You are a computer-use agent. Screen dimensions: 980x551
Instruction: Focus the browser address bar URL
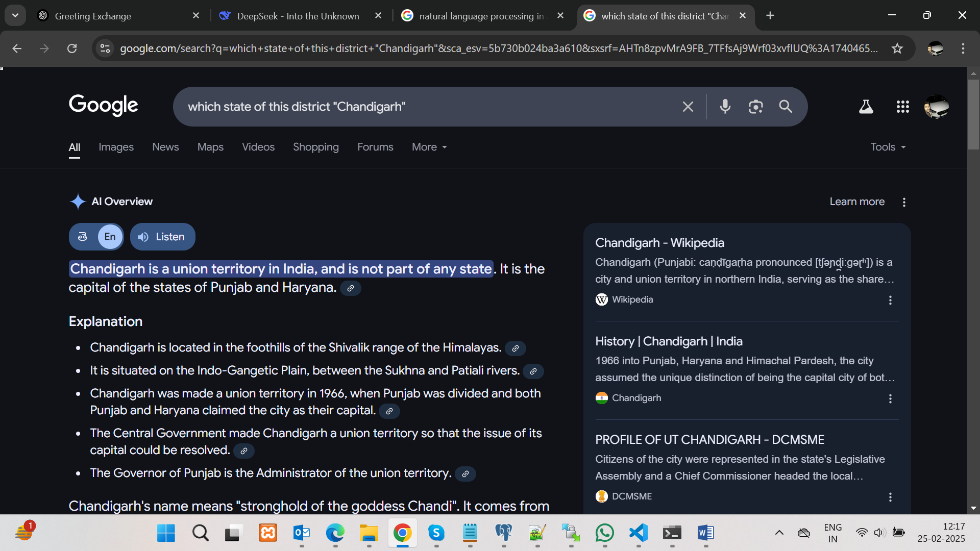[499, 48]
